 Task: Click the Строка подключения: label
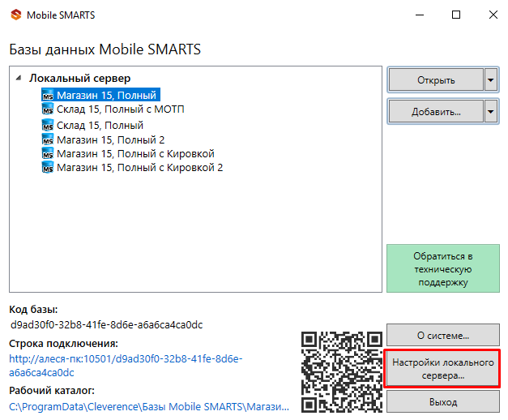point(63,344)
